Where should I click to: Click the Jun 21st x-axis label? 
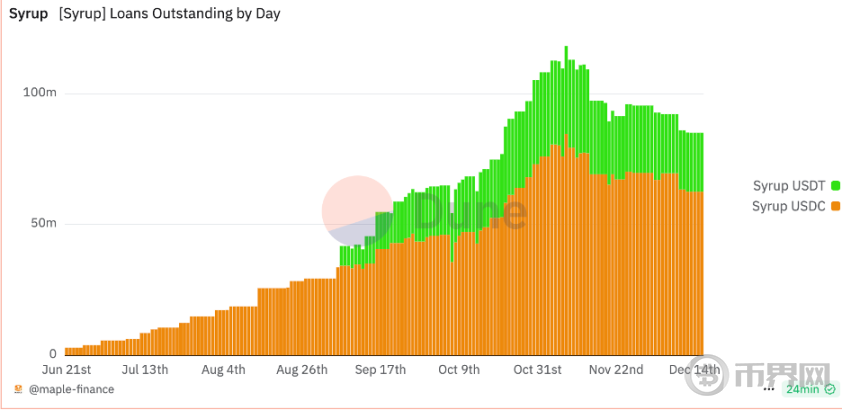point(67,370)
